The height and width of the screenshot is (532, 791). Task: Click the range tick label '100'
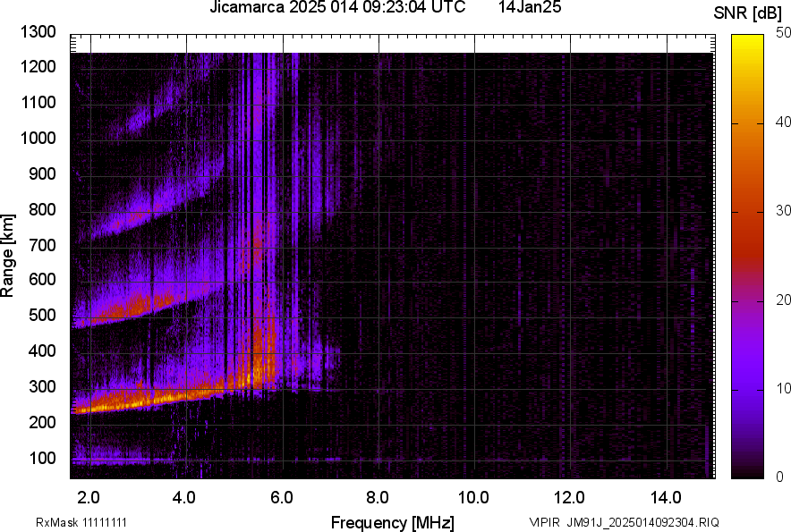(x=42, y=458)
